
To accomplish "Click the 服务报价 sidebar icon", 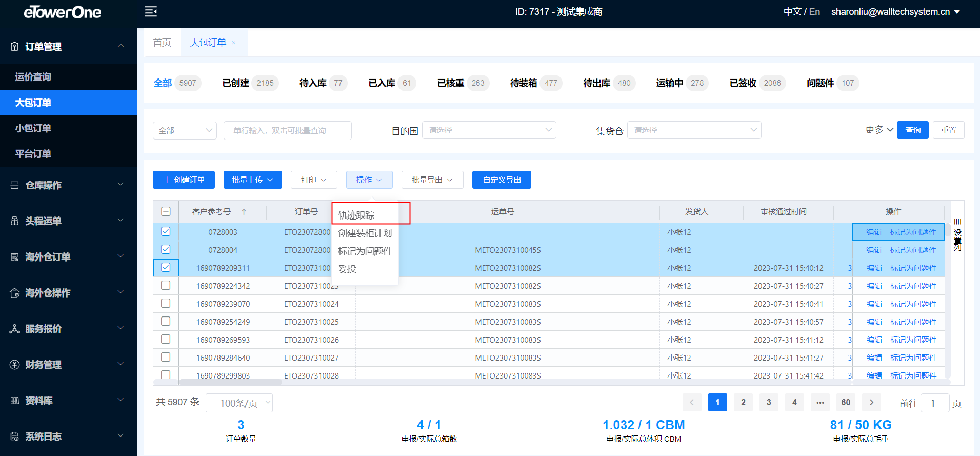I will (14, 329).
